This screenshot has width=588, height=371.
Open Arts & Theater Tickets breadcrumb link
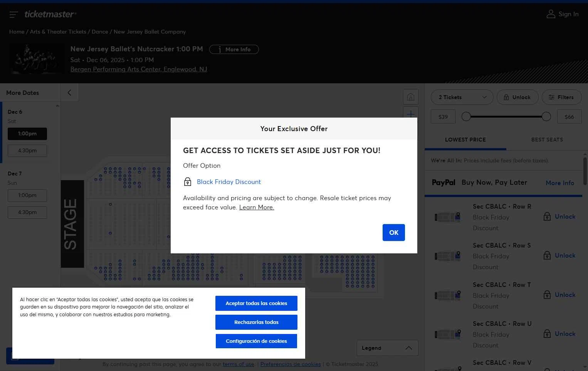(x=58, y=32)
